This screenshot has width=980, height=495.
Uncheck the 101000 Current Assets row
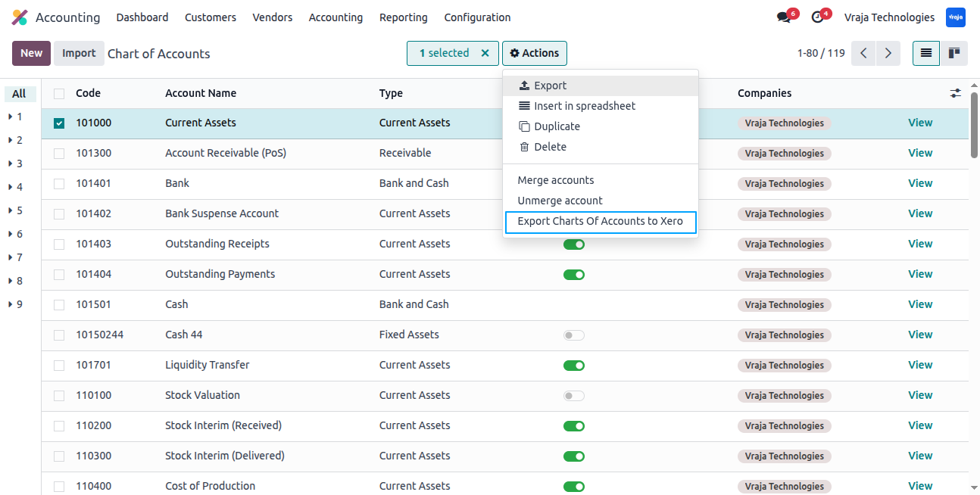[59, 123]
